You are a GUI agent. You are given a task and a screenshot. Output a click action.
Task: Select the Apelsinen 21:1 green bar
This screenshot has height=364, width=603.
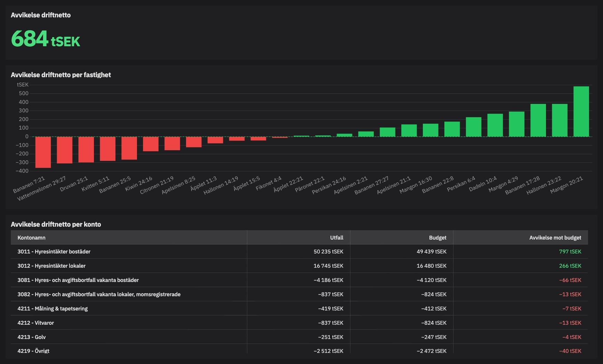pos(409,130)
